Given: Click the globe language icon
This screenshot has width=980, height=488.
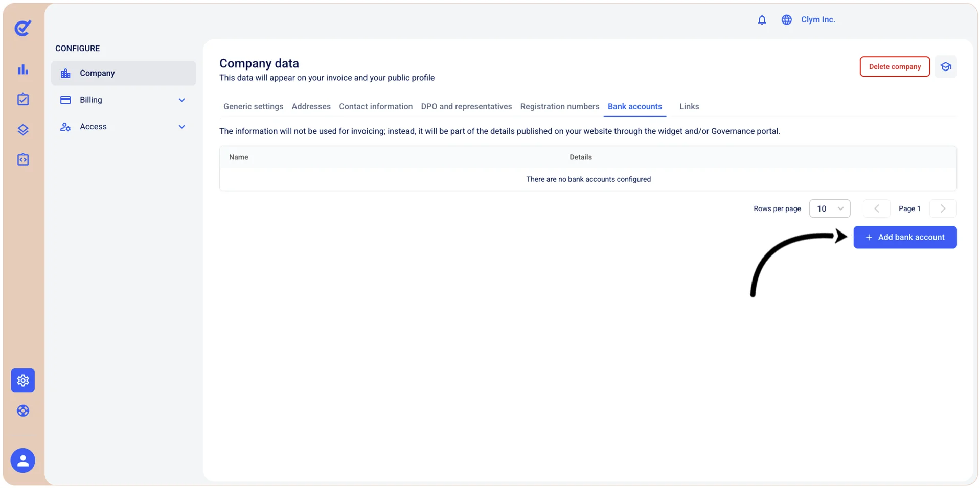Looking at the screenshot, I should click(x=786, y=20).
